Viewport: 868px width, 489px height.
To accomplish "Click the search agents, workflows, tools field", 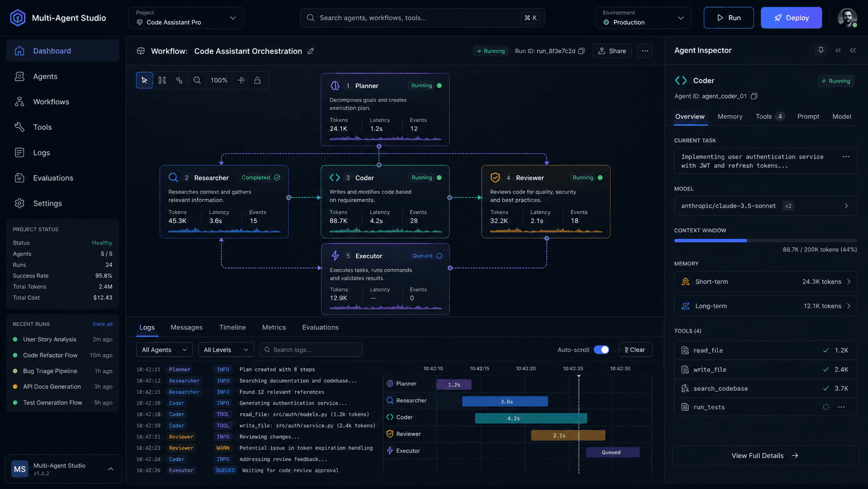I will (x=422, y=18).
